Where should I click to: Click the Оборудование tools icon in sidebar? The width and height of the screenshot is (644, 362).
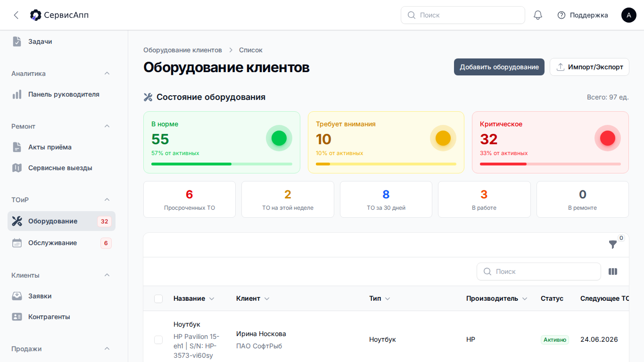[17, 221]
